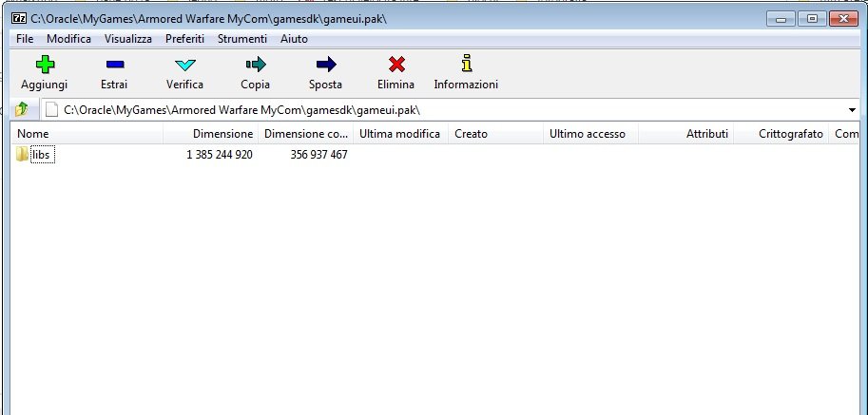Viewport: 868px width, 415px height.
Task: Go up one folder level icon
Action: pos(22,109)
